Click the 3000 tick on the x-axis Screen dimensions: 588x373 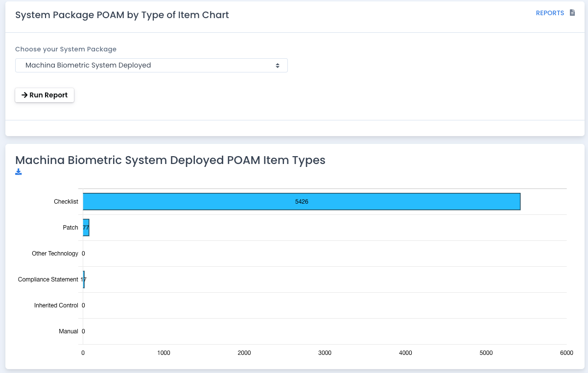(325, 353)
